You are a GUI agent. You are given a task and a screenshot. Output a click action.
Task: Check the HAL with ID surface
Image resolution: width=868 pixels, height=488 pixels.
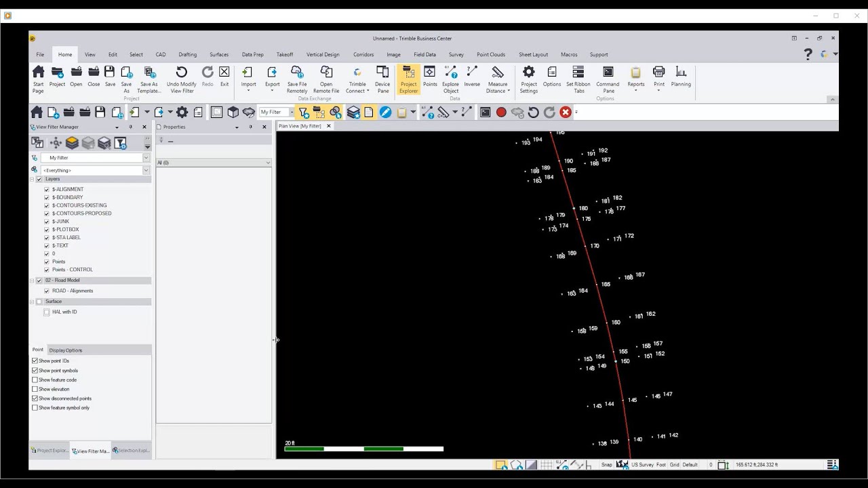pos(47,312)
